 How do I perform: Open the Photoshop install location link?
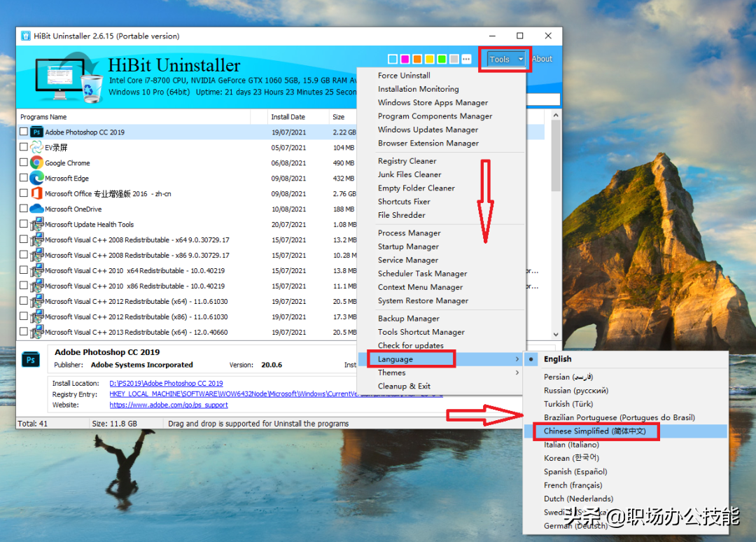[167, 383]
